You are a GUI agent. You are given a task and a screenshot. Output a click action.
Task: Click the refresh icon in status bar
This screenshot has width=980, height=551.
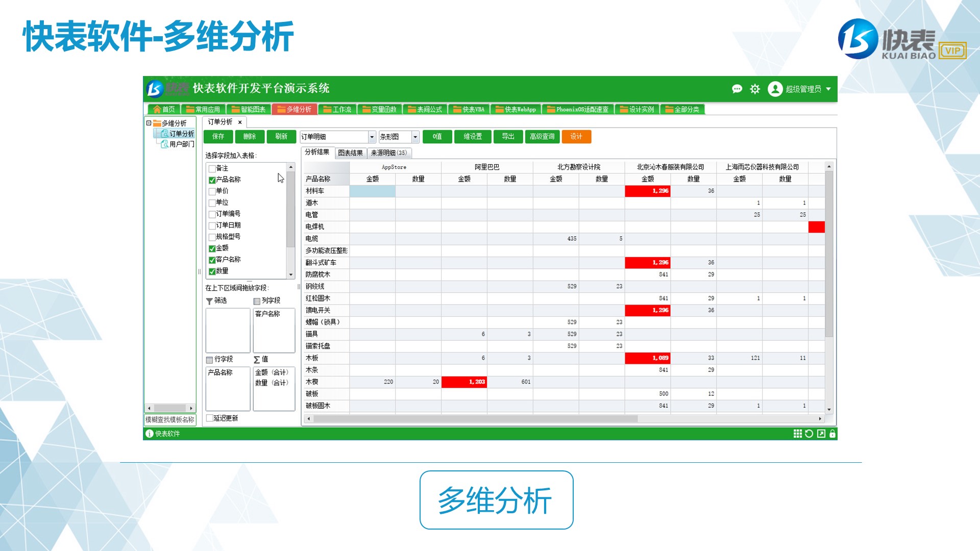(809, 434)
